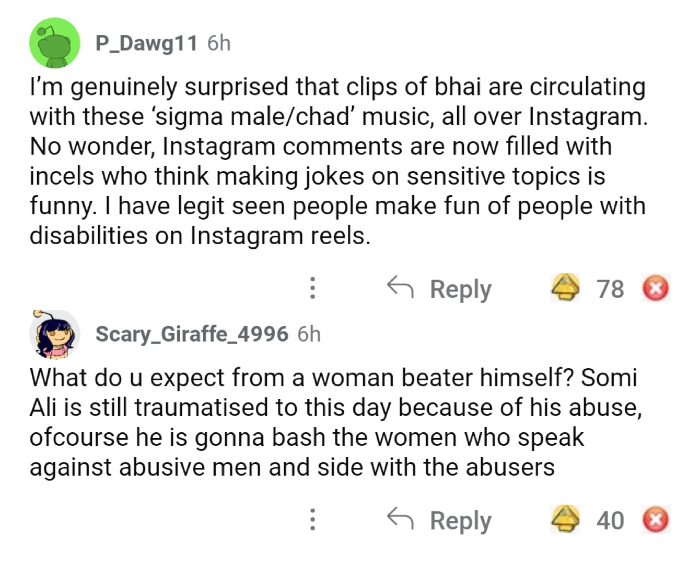Upvote Scary_Giraffe_4996's comment

click(566, 520)
